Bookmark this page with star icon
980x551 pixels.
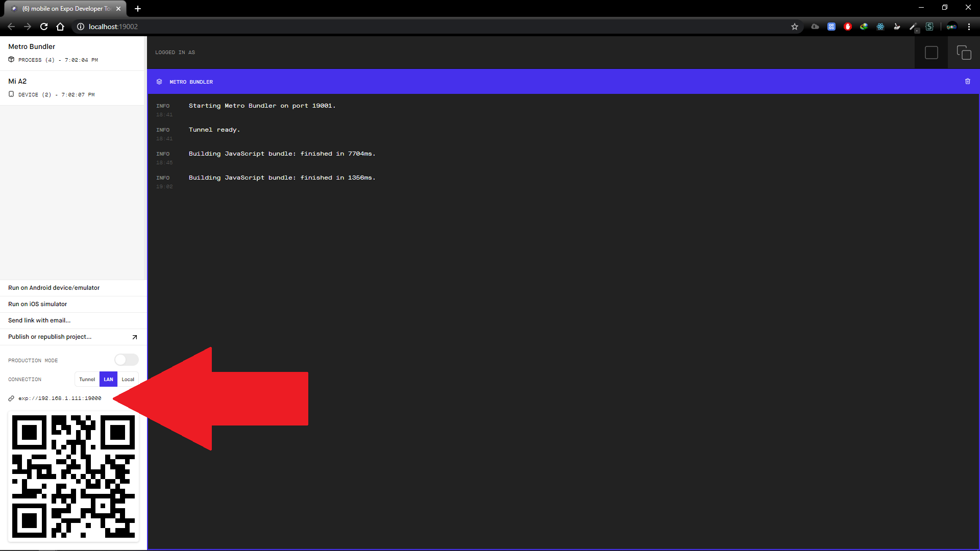(795, 27)
